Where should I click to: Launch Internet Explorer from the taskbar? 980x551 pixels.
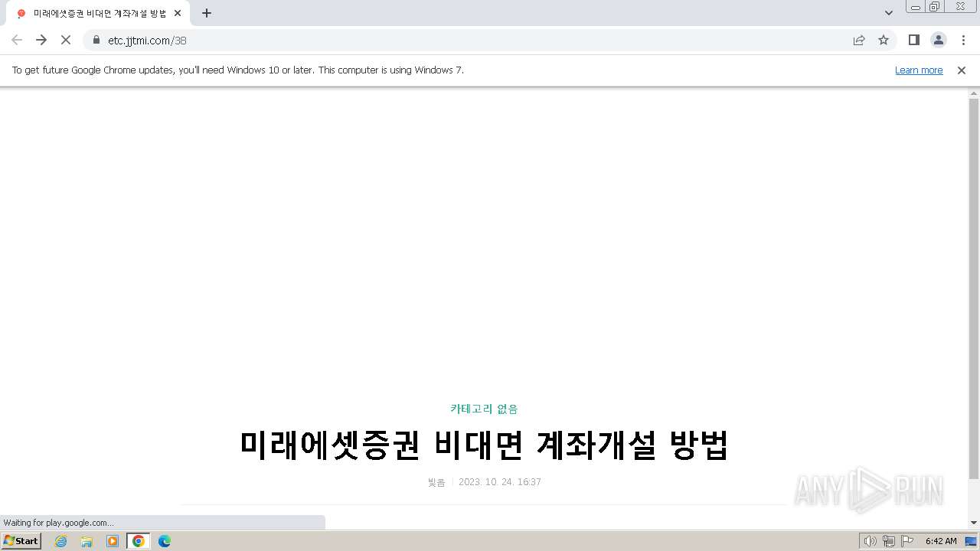(61, 541)
